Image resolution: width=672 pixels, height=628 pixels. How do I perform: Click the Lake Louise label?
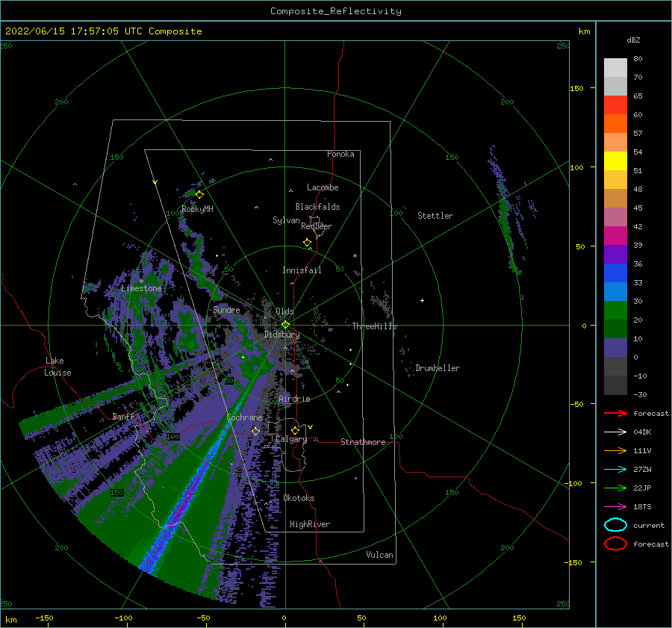point(57,367)
